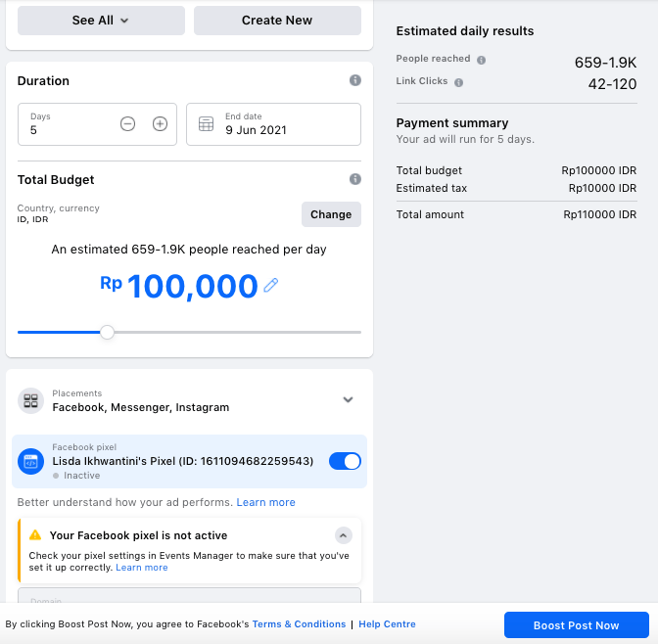
Task: Collapse the pixel not active warning
Action: [x=344, y=535]
